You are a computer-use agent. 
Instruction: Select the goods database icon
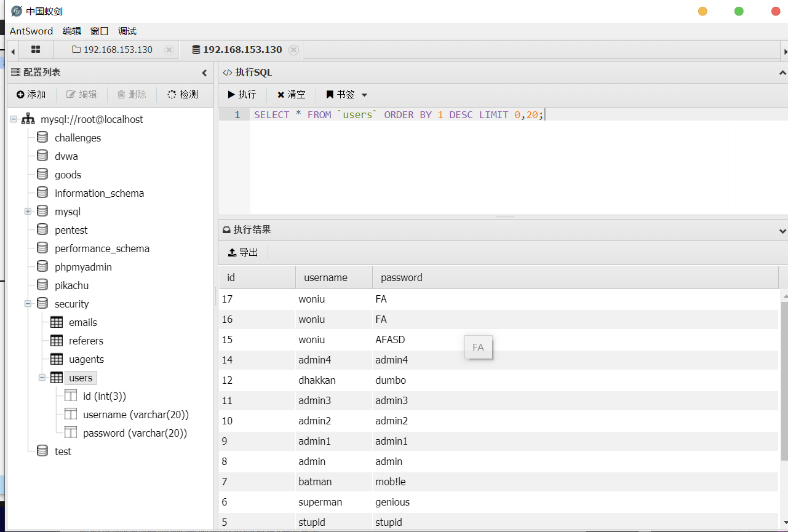tap(42, 175)
